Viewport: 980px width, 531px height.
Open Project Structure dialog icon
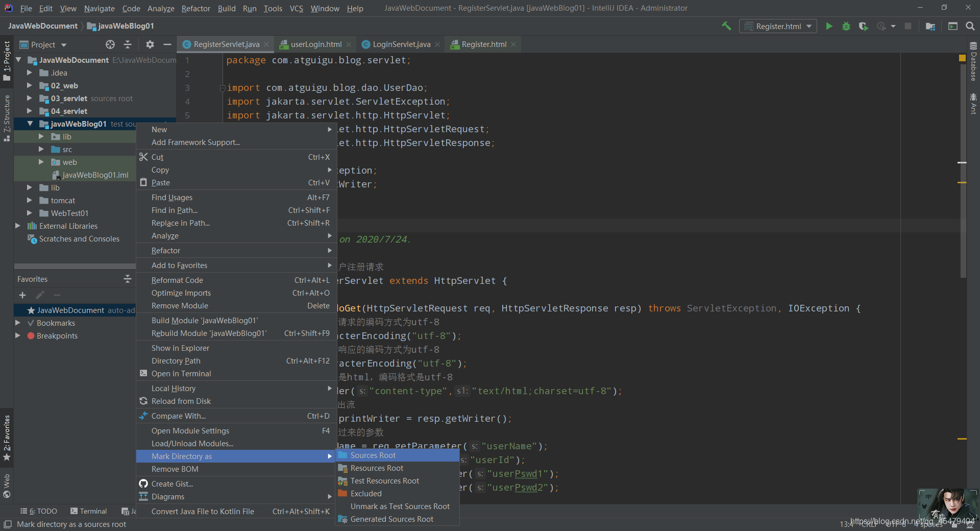(930, 26)
